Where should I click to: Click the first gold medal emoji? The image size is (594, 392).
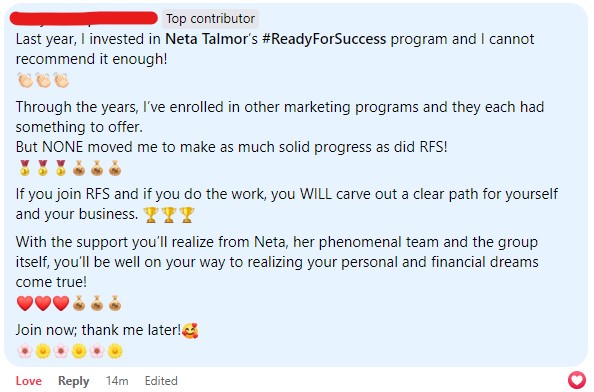(x=25, y=168)
